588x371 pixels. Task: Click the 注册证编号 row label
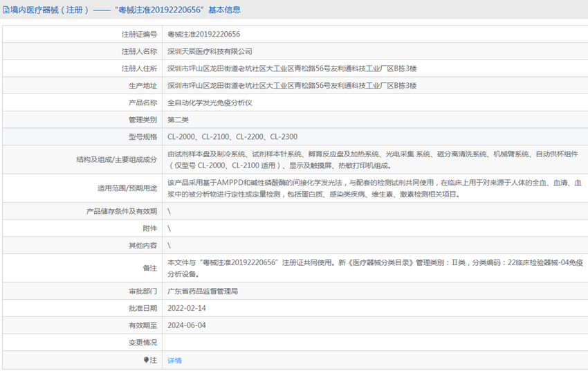(139, 34)
